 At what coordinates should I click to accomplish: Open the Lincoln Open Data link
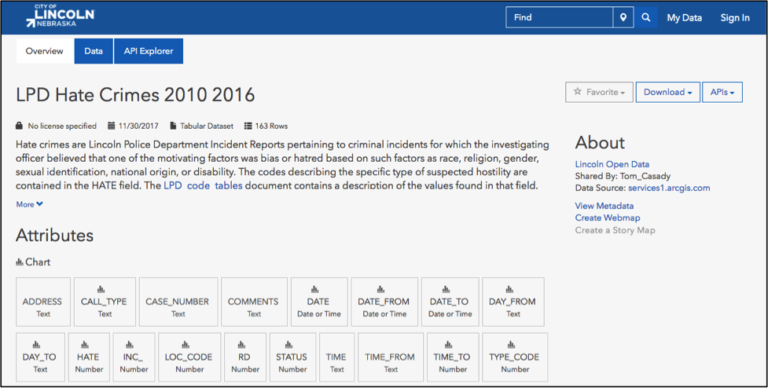(612, 164)
